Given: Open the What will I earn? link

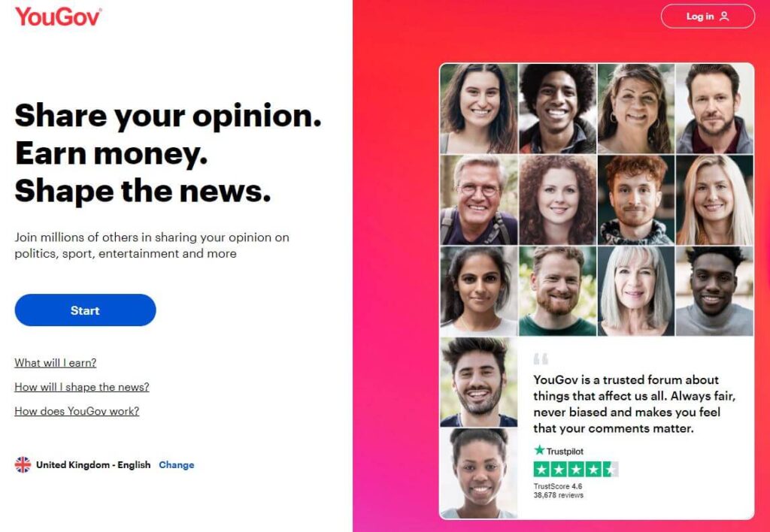Looking at the screenshot, I should pos(56,363).
